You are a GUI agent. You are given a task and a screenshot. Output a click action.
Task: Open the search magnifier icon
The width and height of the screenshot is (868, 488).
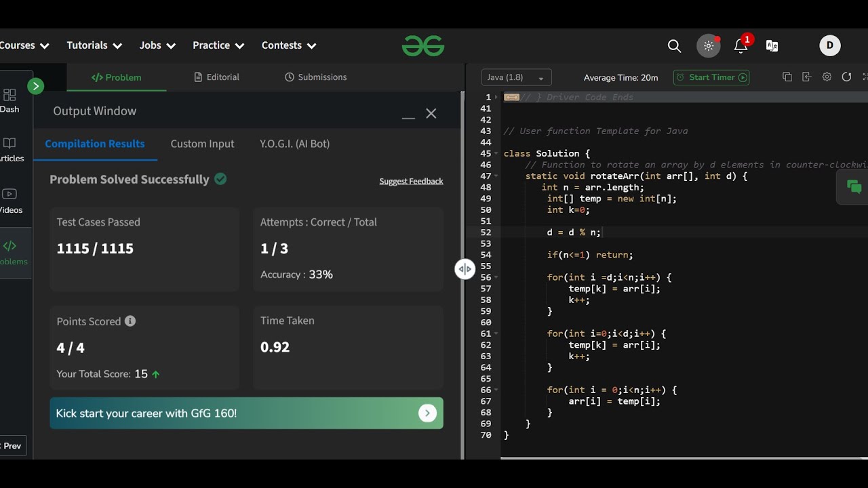(674, 45)
